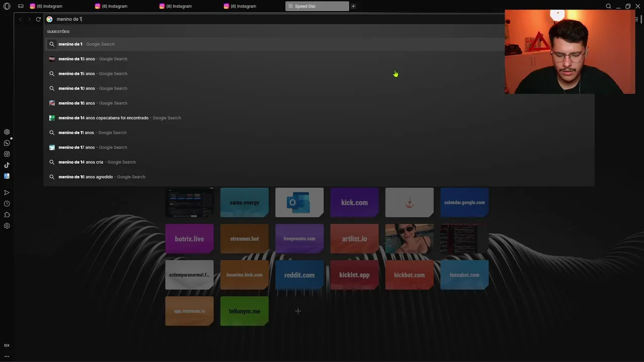Select suggestion "menino de 13 anos"
Viewport: 644px width, 362px height.
click(x=319, y=59)
